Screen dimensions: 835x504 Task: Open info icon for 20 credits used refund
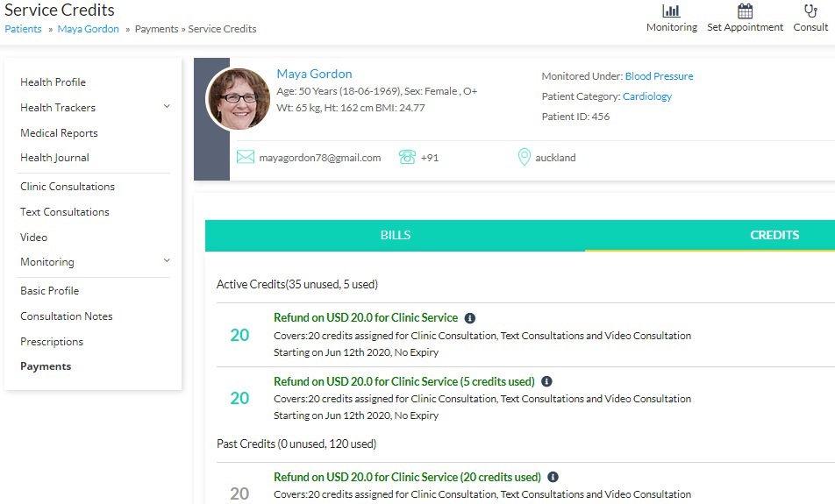[x=553, y=477]
